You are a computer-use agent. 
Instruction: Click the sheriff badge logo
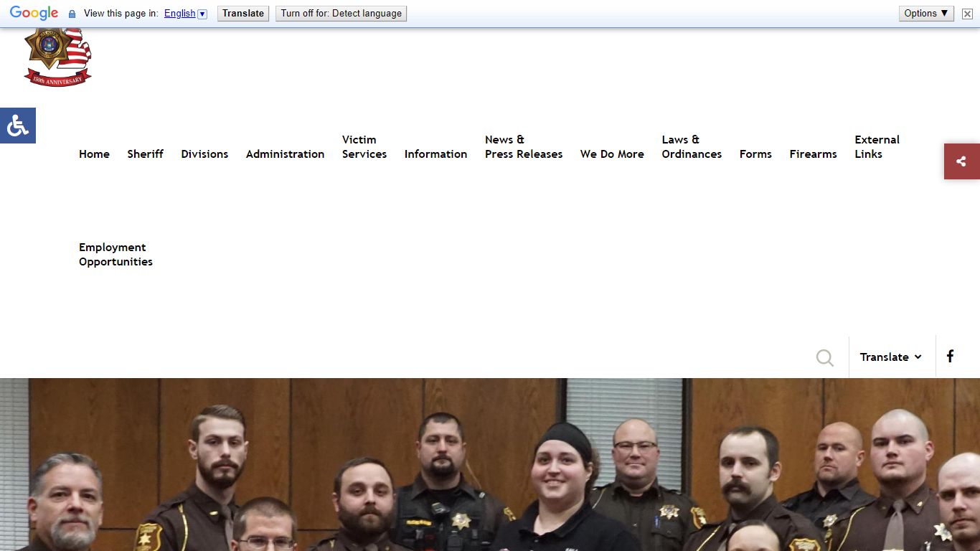[x=57, y=57]
